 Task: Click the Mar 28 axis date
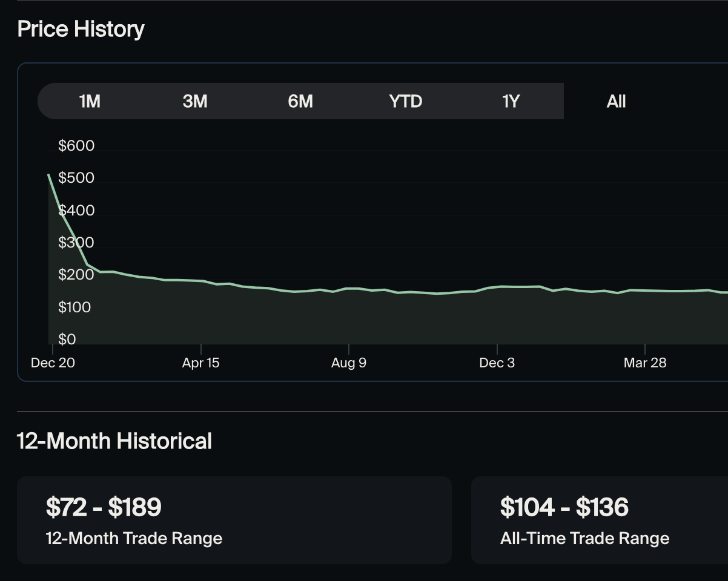pos(644,362)
